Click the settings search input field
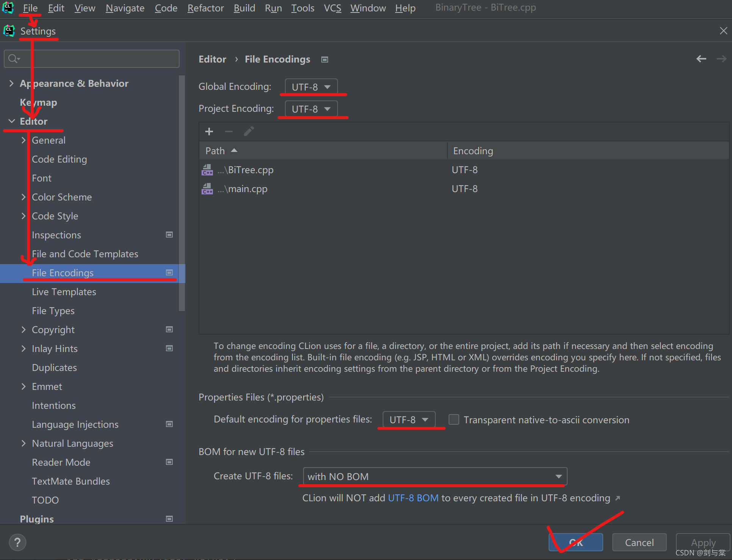The image size is (732, 560). point(92,59)
